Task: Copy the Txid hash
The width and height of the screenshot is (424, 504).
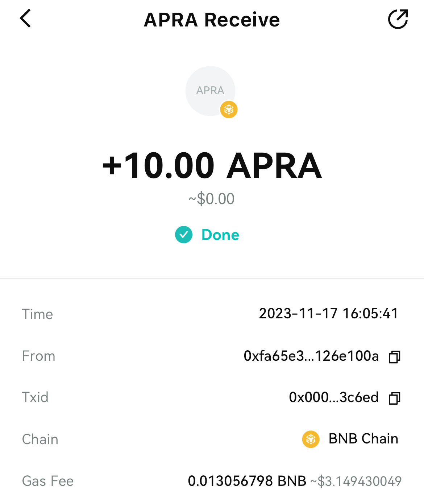Action: click(394, 398)
